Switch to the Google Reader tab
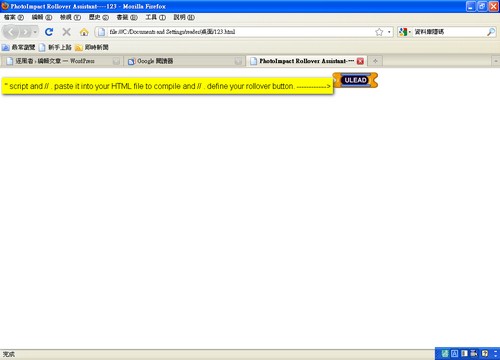 [x=184, y=61]
